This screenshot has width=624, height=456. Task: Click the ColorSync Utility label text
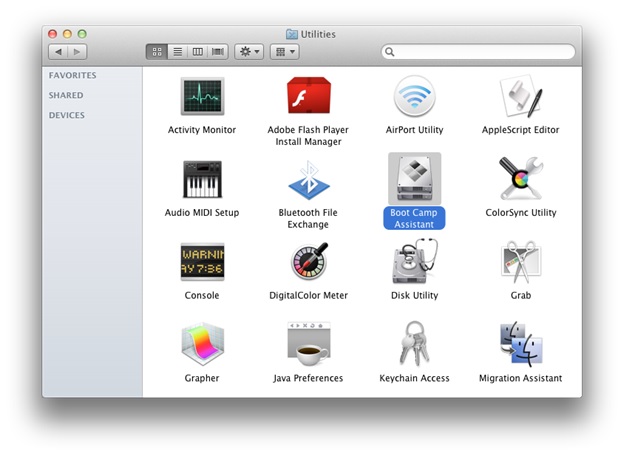click(521, 212)
